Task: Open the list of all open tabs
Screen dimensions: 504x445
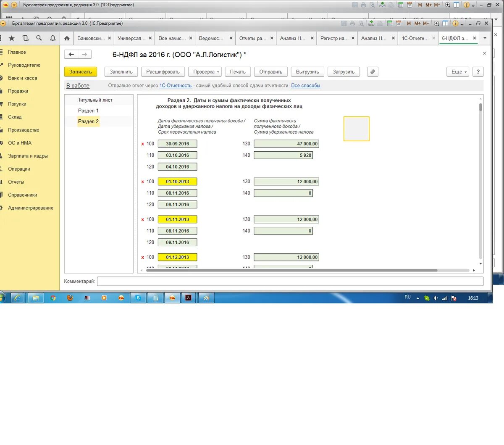Action: 485,38
